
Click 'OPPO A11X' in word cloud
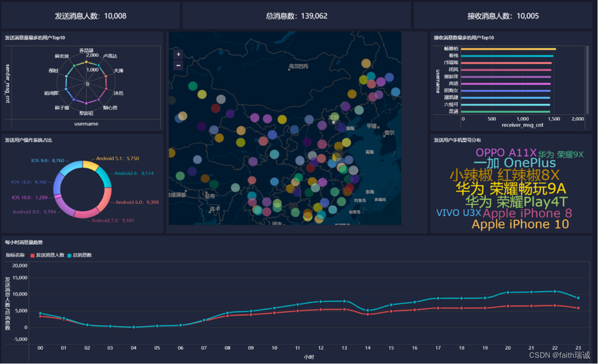point(506,153)
